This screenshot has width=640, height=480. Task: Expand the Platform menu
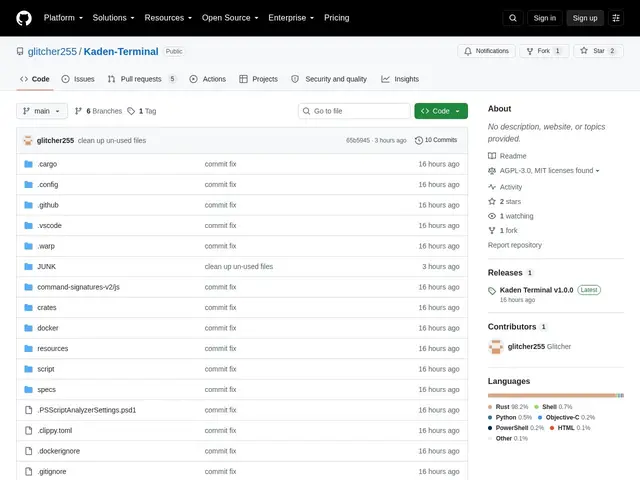(x=63, y=18)
